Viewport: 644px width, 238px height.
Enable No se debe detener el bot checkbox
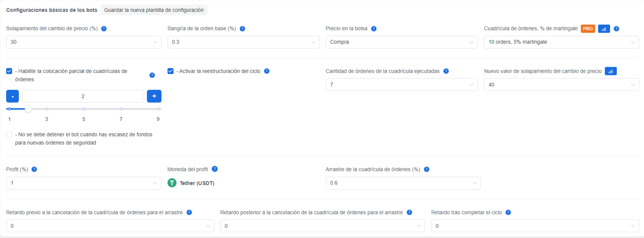click(9, 135)
